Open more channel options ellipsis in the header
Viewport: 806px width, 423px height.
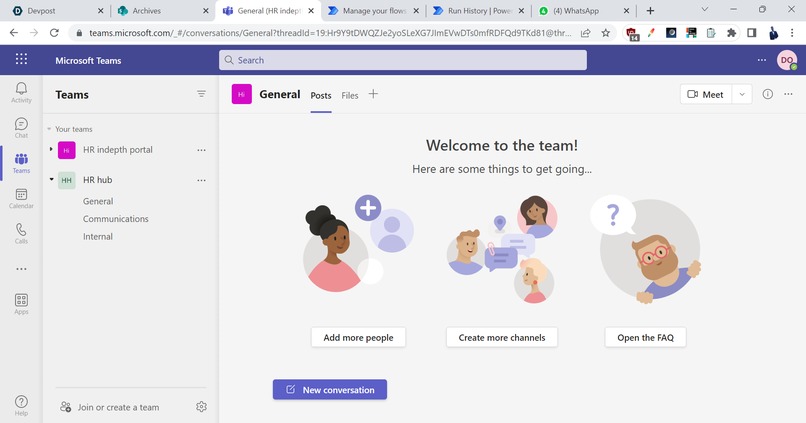point(788,94)
